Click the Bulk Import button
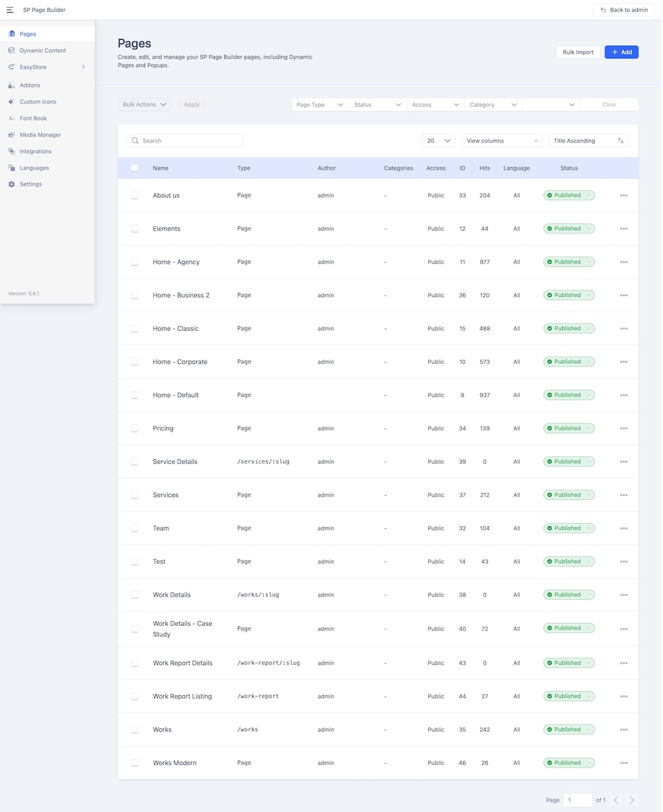Viewport: 663px width, 812px height. [x=578, y=52]
